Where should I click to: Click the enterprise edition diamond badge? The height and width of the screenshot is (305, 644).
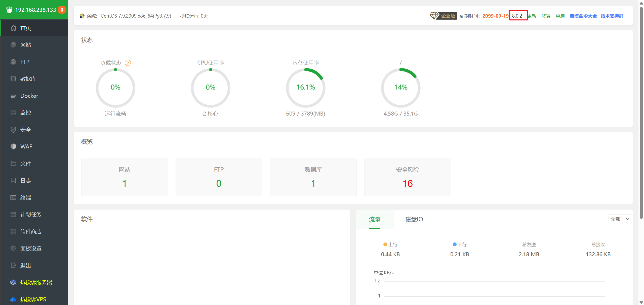click(x=443, y=16)
